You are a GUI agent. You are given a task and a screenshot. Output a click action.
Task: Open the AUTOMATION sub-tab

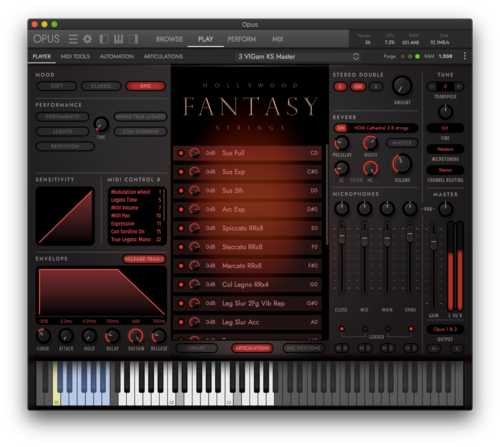click(x=117, y=56)
